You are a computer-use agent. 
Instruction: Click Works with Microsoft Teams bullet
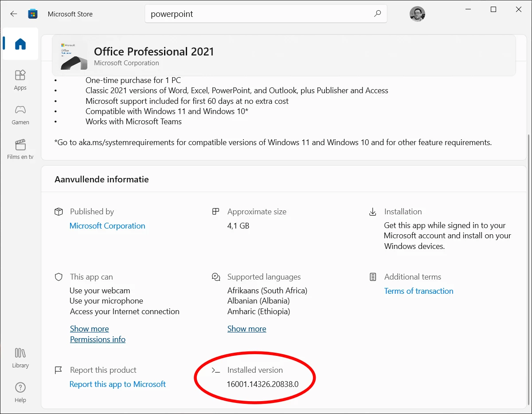click(x=133, y=122)
